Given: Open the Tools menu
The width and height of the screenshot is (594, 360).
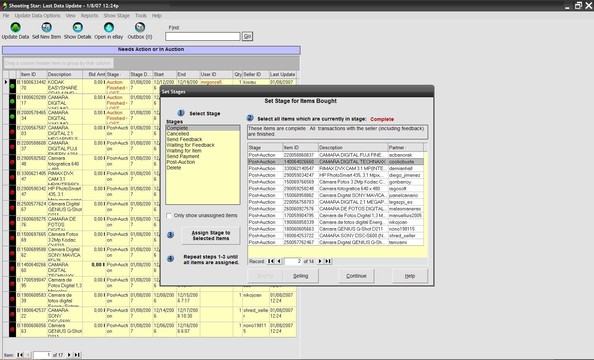Looking at the screenshot, I should click(141, 16).
